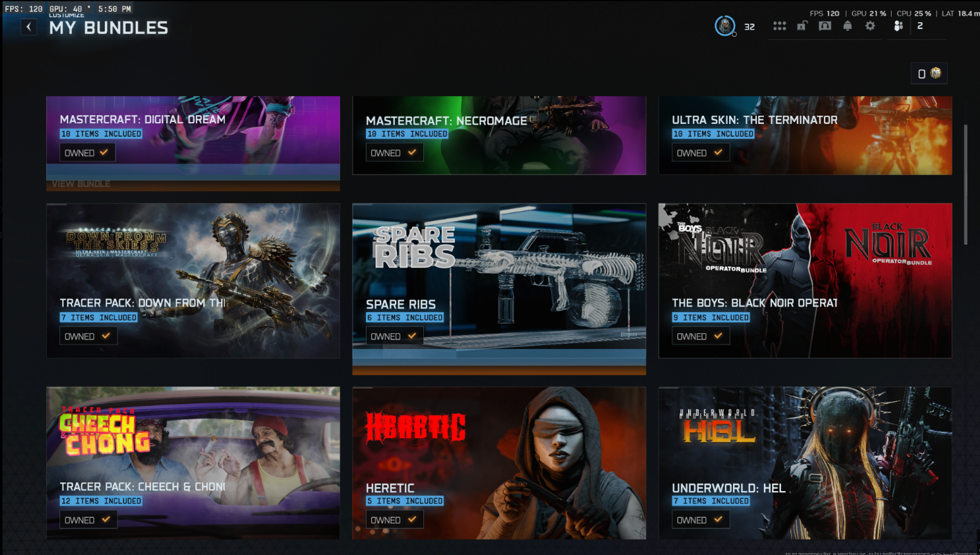This screenshot has height=555, width=980.
Task: Select OWNED on Mastercraft: Necromage
Action: (394, 152)
